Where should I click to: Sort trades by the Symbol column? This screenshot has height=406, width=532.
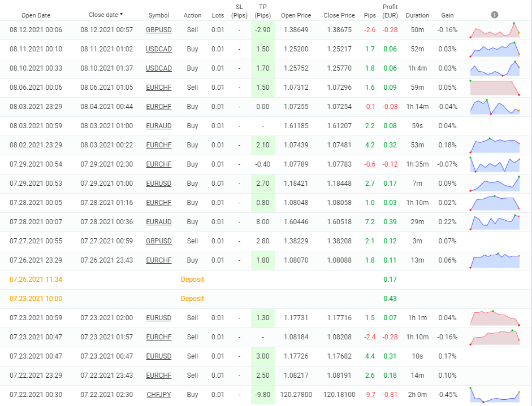point(158,15)
